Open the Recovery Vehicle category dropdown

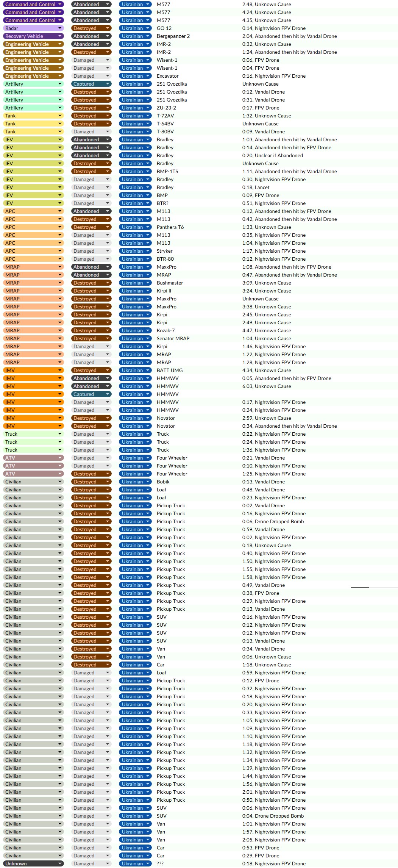33,36
